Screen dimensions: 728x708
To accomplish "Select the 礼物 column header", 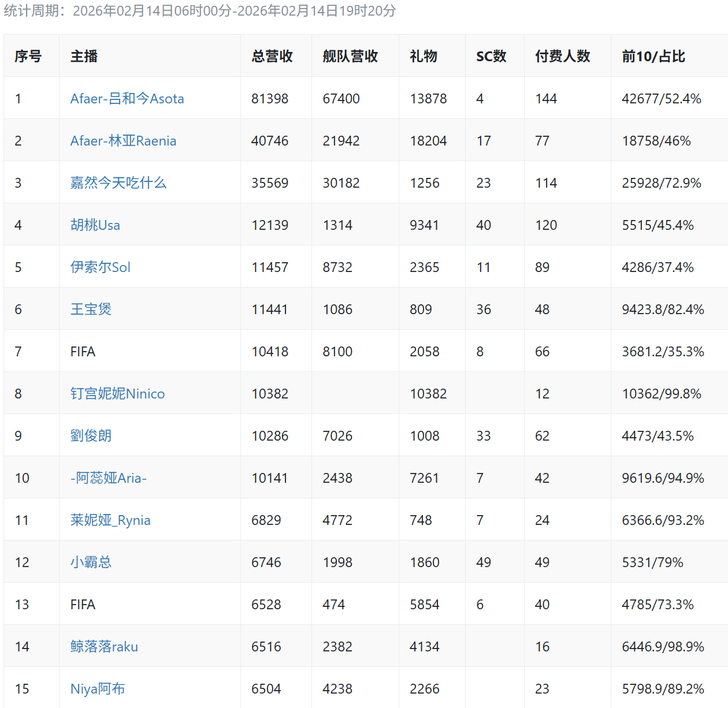I will coord(424,56).
